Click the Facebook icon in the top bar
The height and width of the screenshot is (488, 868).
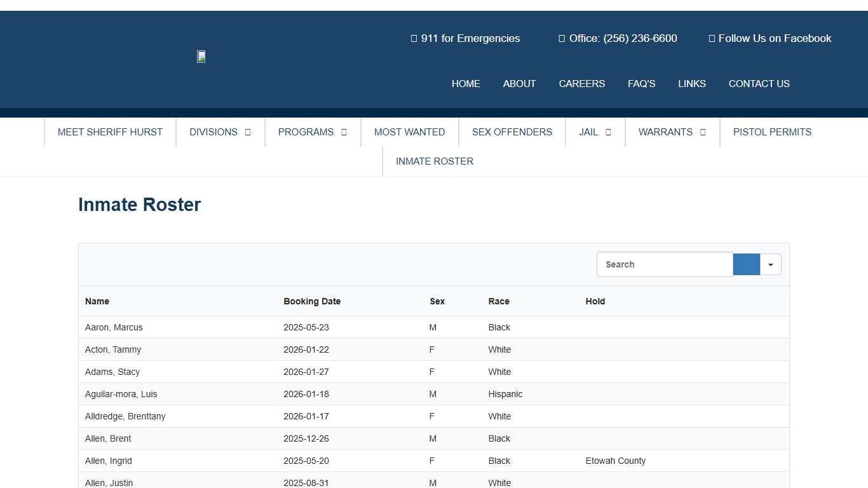click(x=712, y=38)
